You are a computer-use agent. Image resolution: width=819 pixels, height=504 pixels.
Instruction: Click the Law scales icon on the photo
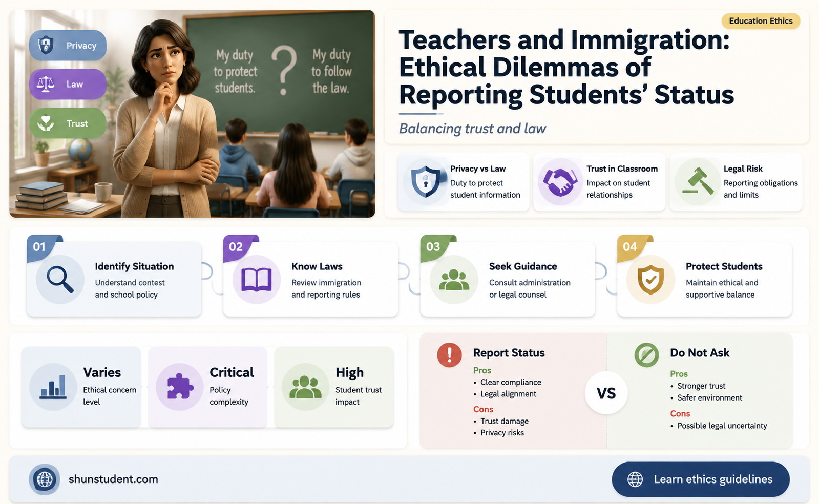(46, 84)
